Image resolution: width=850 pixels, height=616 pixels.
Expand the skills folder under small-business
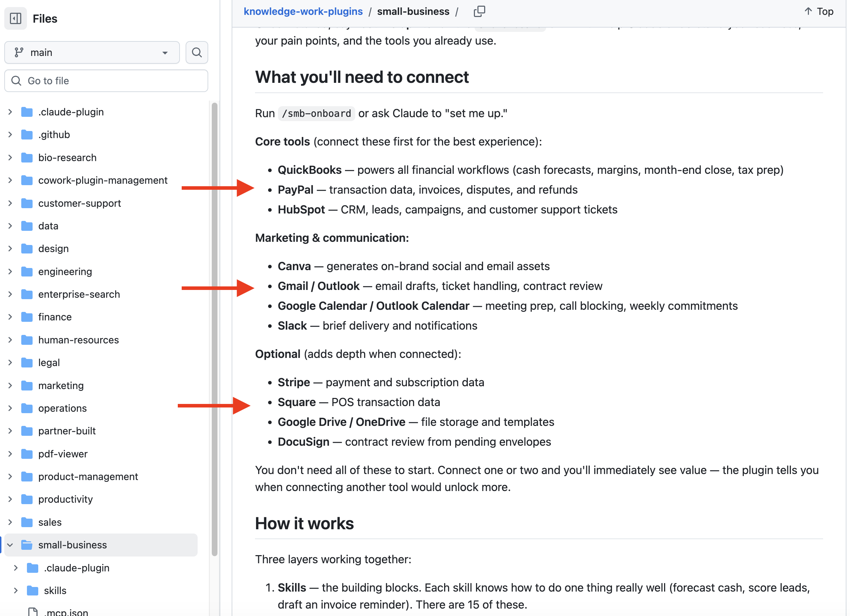(x=16, y=591)
